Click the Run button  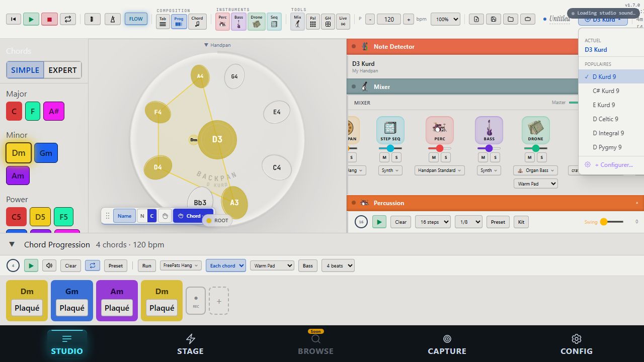146,265
